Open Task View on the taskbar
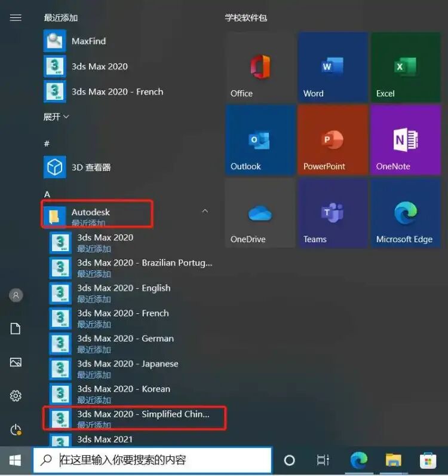 coord(323,460)
